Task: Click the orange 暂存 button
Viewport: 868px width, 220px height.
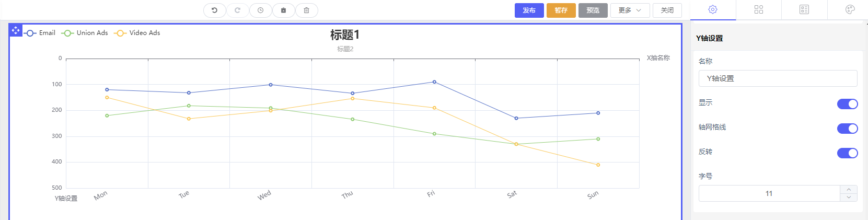Action: pyautogui.click(x=561, y=10)
